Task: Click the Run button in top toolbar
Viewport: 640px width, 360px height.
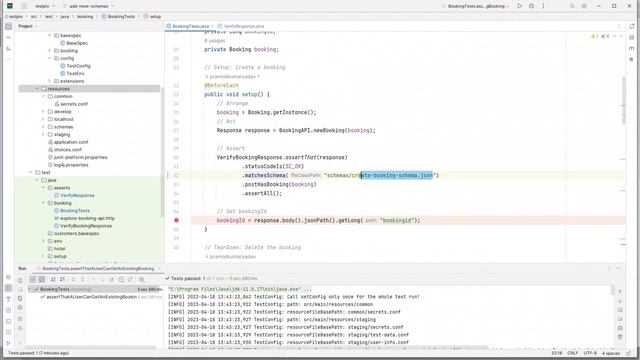Action: 519,6
